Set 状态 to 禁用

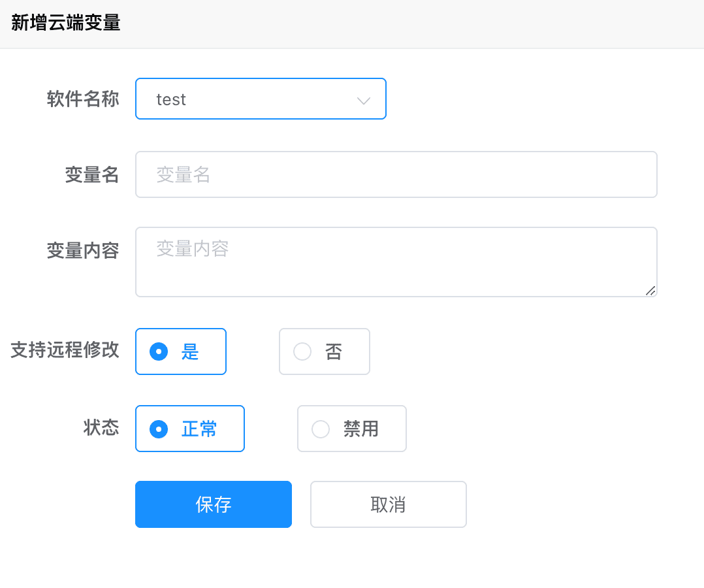coord(351,429)
